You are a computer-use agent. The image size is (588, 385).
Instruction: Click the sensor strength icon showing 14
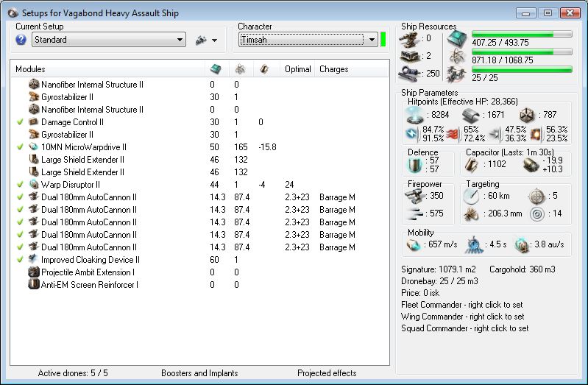click(x=537, y=214)
